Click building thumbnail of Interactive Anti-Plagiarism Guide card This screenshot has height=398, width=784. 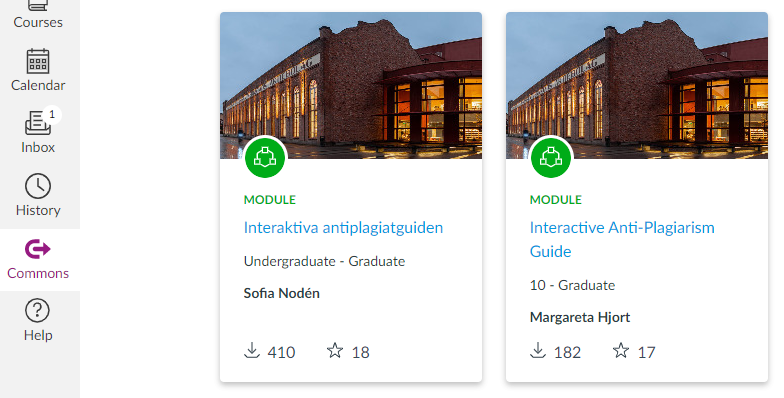(x=637, y=86)
